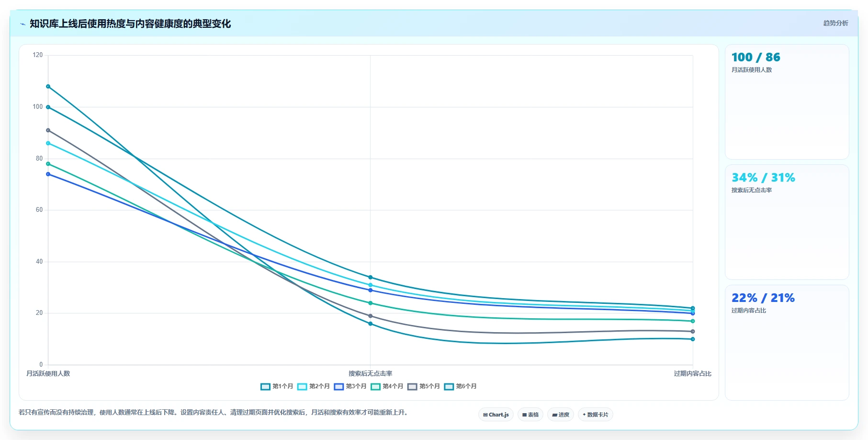Click the gray data point at 91 on 月活跃使用人数
Image resolution: width=868 pixels, height=440 pixels.
(x=48, y=130)
